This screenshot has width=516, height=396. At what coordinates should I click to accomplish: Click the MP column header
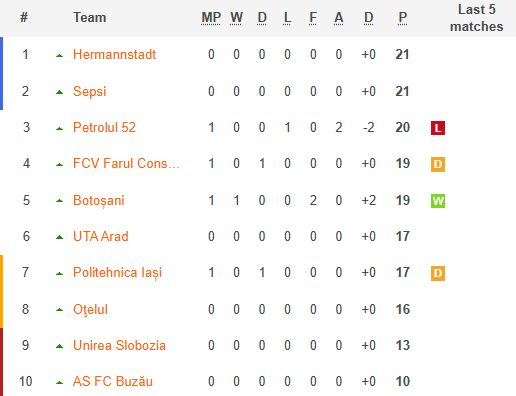[x=211, y=18]
